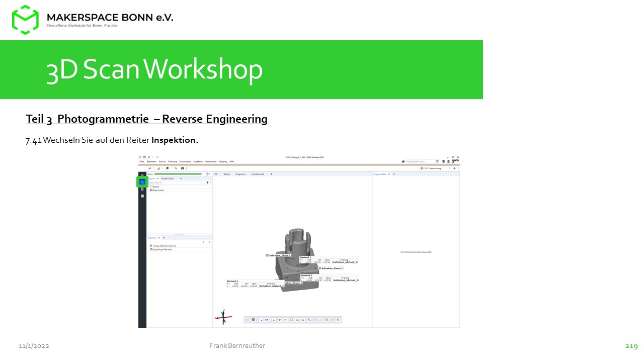This screenshot has width=644, height=362.
Task: Toggle the green checkbox of Aufnahme_Ebene 2
Action: pyautogui.click(x=267, y=255)
